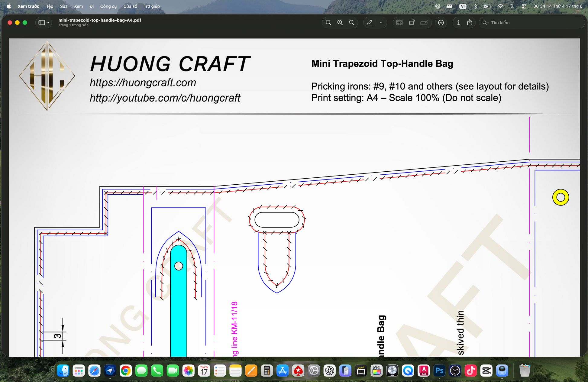
Task: Open Control Center in menu bar
Action: point(524,6)
